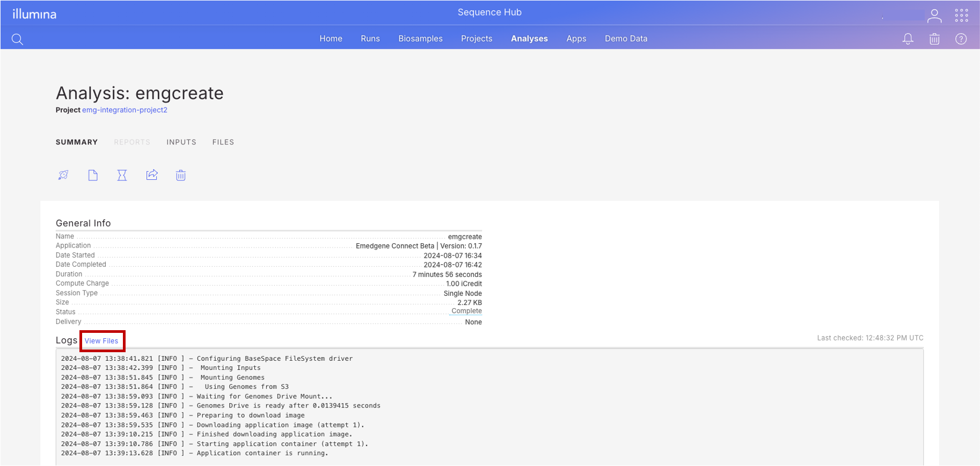980x466 pixels.
Task: Switch to the INPUTS tab
Action: point(181,142)
